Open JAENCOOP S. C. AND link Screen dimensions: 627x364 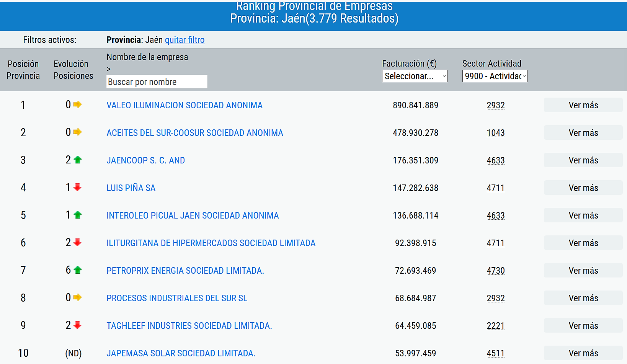tap(145, 160)
